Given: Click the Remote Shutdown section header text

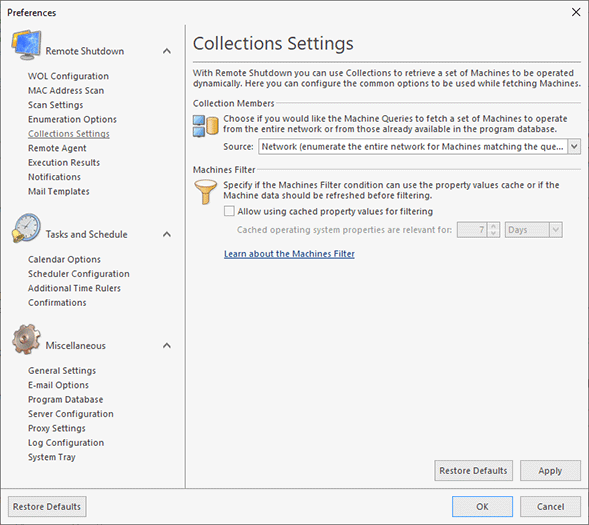Looking at the screenshot, I should click(85, 51).
